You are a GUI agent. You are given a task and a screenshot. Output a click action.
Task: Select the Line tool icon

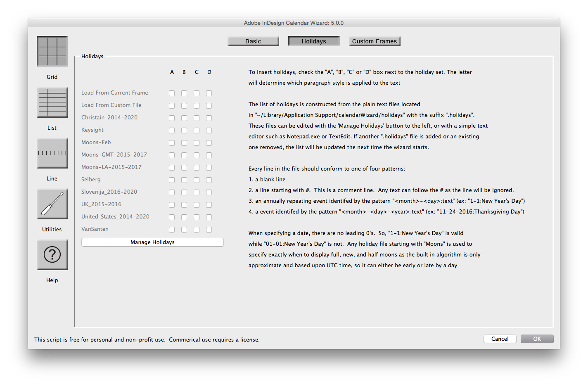tap(52, 153)
